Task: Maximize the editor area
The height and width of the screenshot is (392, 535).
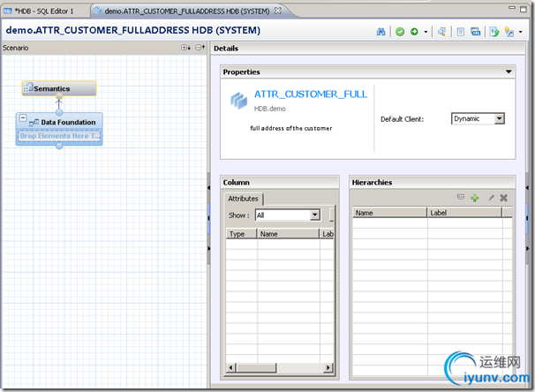Action: (x=523, y=9)
